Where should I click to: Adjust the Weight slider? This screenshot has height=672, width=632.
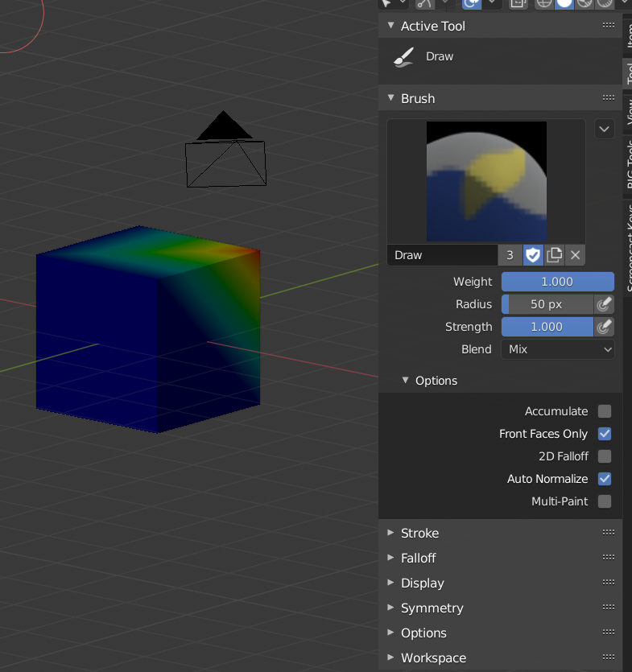(558, 282)
